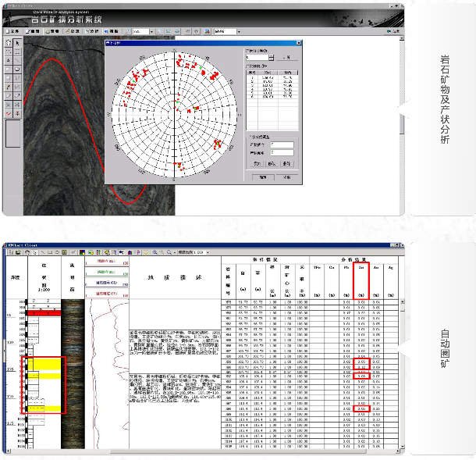
Task: Click the left button at stereonet dialog bottom
Action: click(x=263, y=177)
